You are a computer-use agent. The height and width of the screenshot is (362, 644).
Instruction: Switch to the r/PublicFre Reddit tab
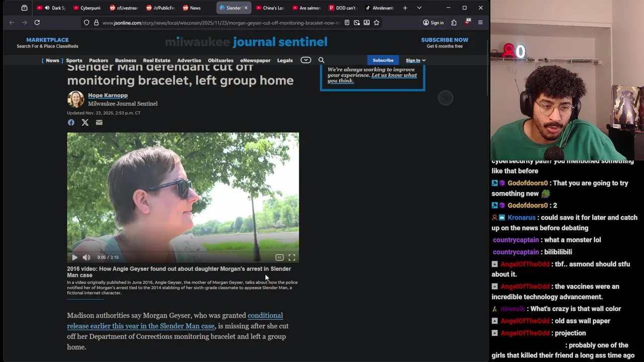pyautogui.click(x=160, y=8)
